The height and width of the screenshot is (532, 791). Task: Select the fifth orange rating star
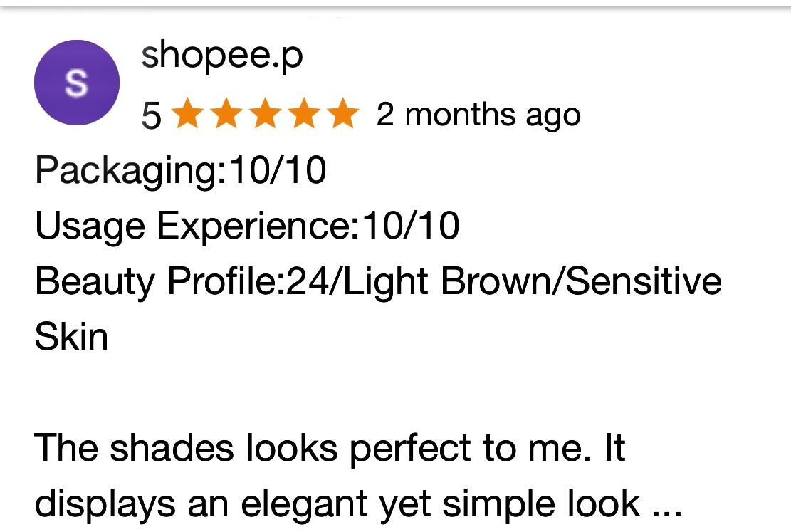click(343, 113)
